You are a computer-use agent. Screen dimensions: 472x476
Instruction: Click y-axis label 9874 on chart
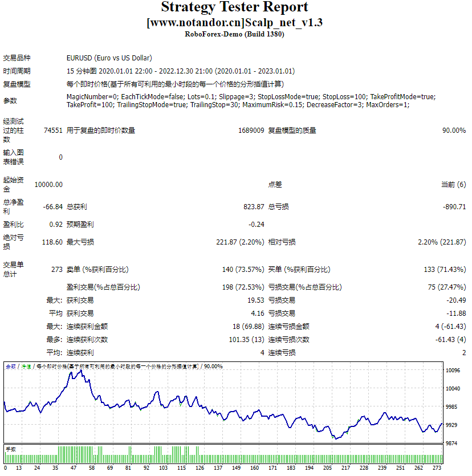(x=451, y=443)
